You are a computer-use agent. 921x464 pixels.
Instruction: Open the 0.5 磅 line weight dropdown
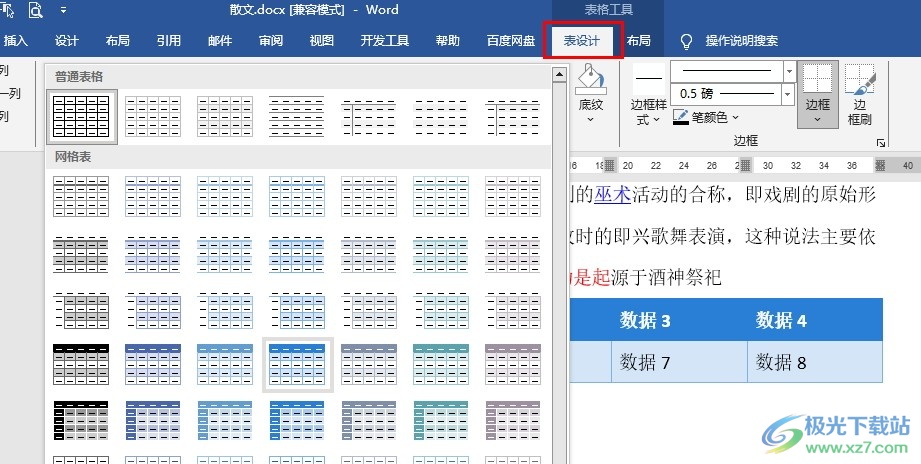[789, 94]
